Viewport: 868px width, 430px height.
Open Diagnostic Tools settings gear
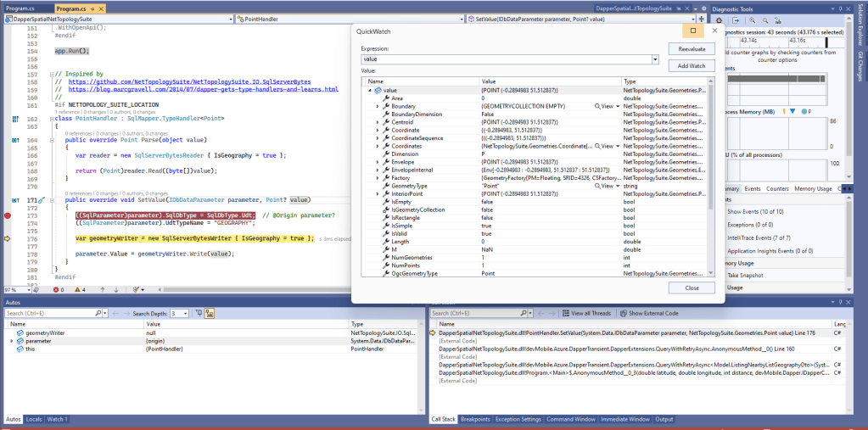pos(720,20)
